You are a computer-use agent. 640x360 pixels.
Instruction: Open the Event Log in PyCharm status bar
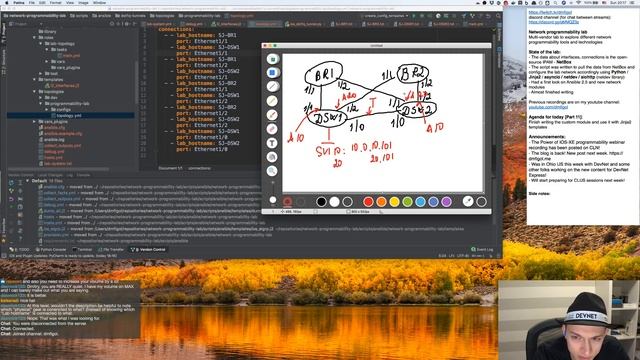click(x=482, y=249)
